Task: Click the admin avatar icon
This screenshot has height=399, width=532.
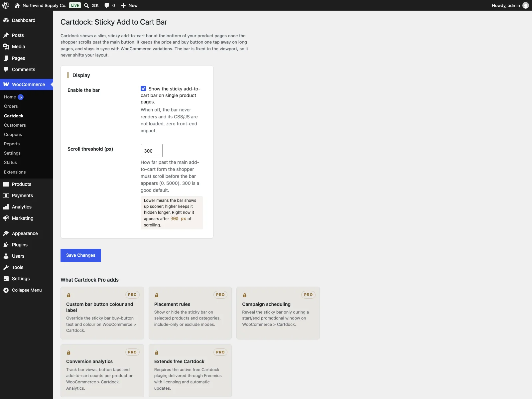Action: (526, 5)
